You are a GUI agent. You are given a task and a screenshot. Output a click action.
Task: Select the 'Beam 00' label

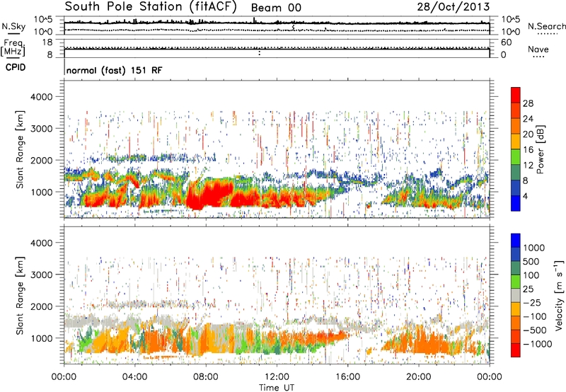(276, 8)
